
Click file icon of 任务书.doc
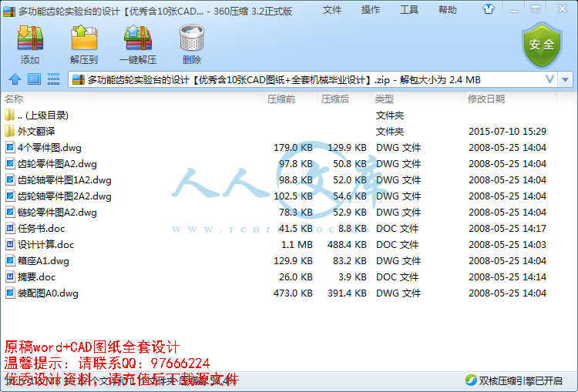[x=10, y=229]
